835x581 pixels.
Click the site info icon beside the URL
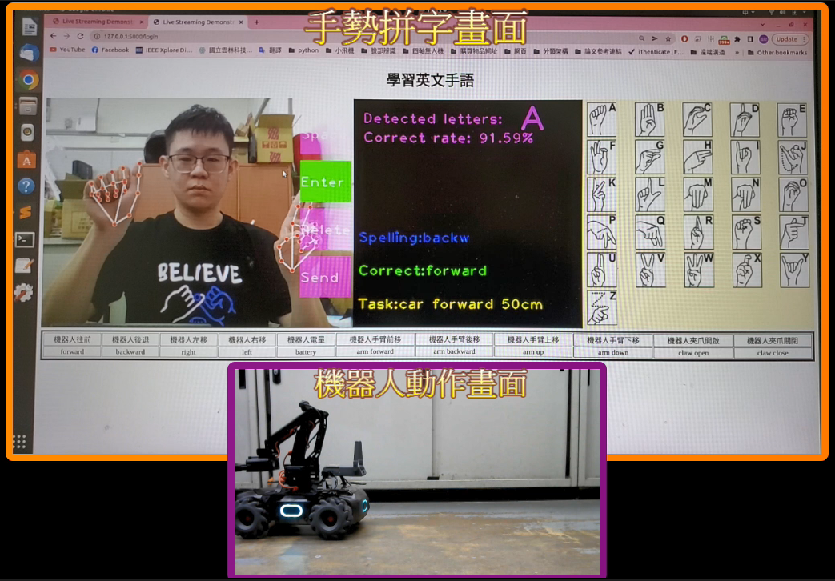point(96,33)
